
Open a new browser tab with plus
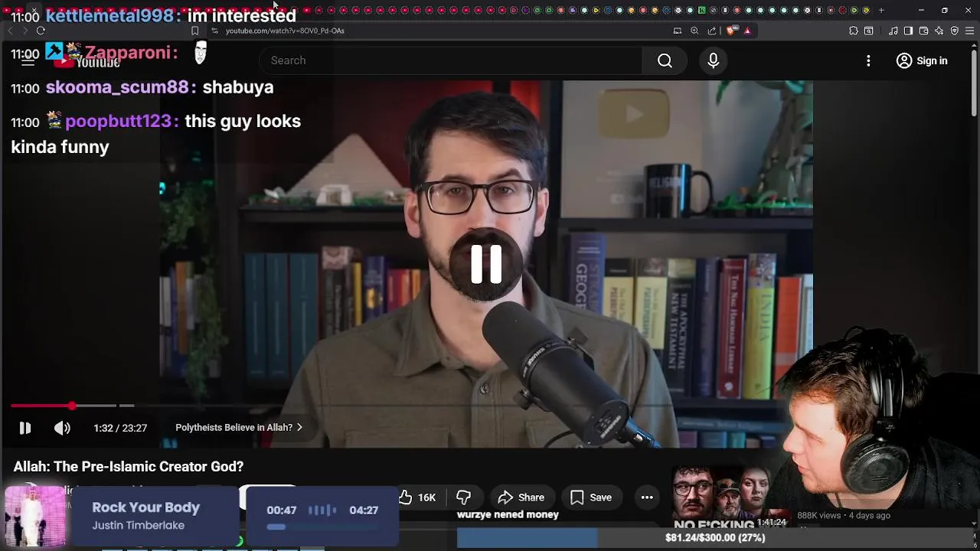click(881, 10)
